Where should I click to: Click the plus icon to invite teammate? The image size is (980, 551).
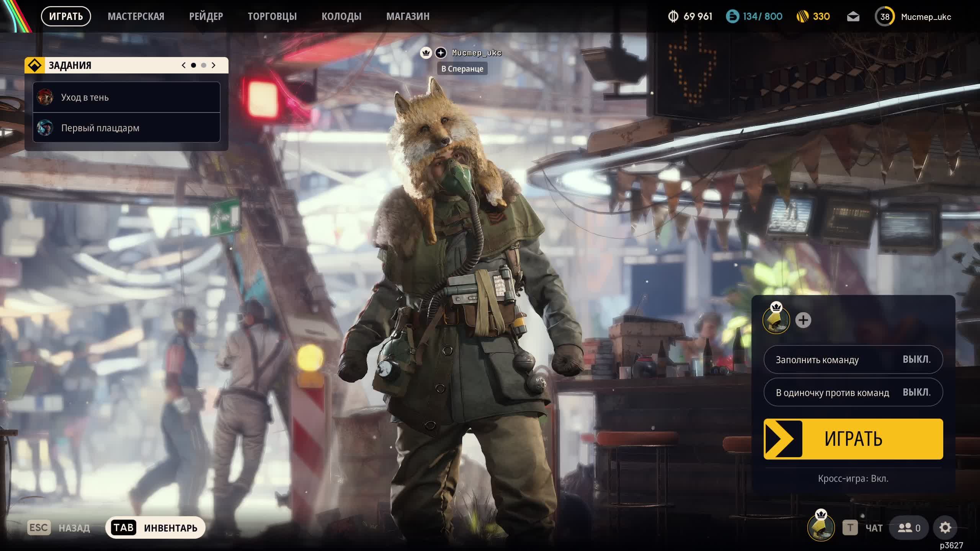click(x=803, y=320)
